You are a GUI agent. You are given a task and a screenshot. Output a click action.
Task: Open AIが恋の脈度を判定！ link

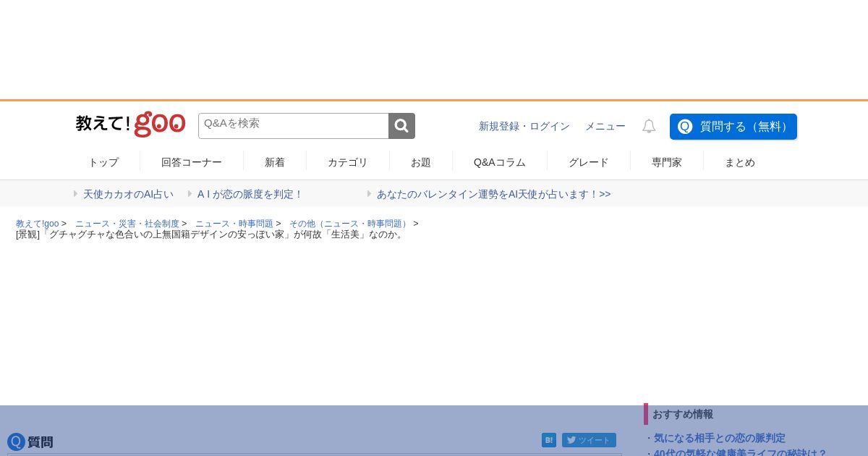click(250, 194)
